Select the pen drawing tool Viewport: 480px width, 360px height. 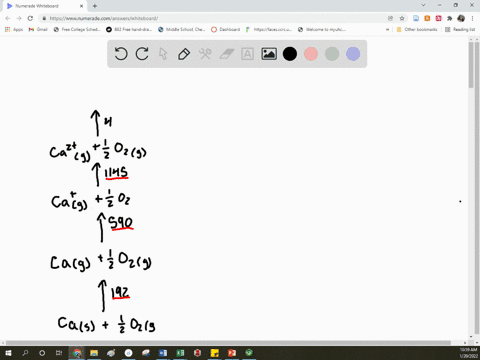[184, 54]
